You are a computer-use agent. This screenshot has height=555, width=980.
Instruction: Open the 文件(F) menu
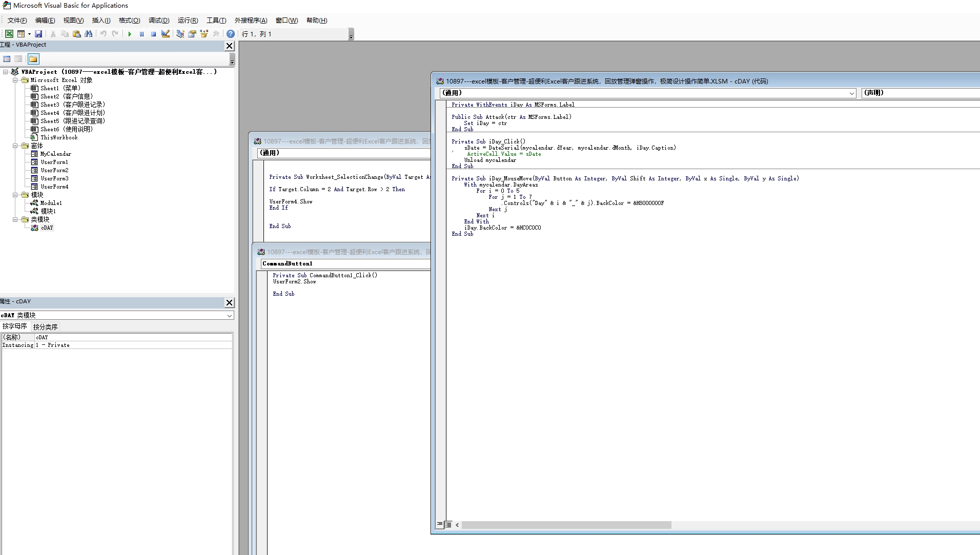click(x=17, y=20)
